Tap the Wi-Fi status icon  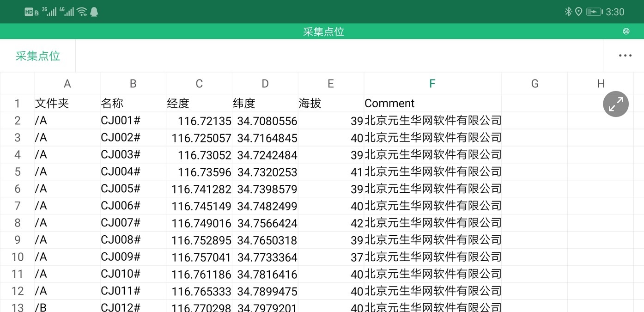coord(82,12)
